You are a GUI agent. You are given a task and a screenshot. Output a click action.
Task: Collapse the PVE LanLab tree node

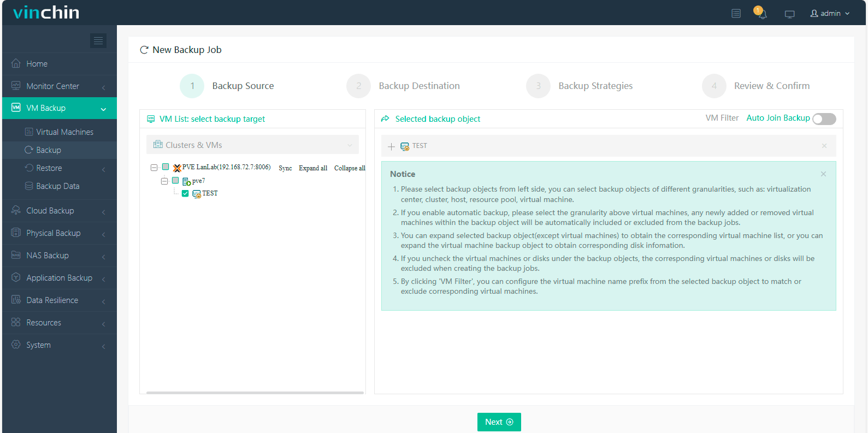coord(154,168)
